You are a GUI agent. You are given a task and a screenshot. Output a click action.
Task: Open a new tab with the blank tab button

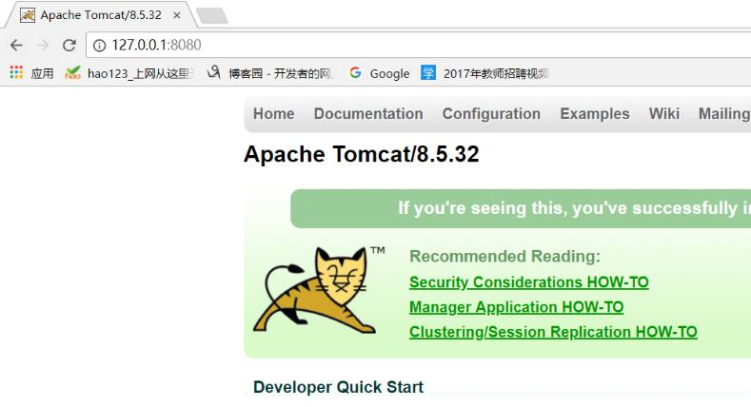[212, 16]
